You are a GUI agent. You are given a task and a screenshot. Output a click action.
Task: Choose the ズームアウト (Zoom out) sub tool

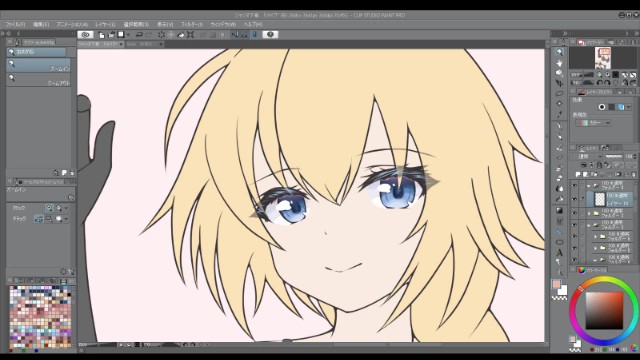coord(38,80)
